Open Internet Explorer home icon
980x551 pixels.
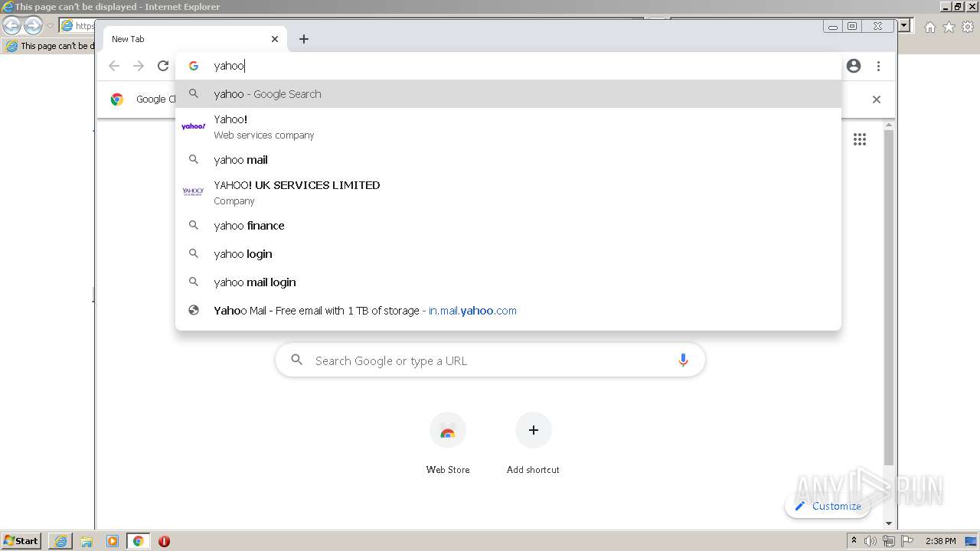pos(929,27)
